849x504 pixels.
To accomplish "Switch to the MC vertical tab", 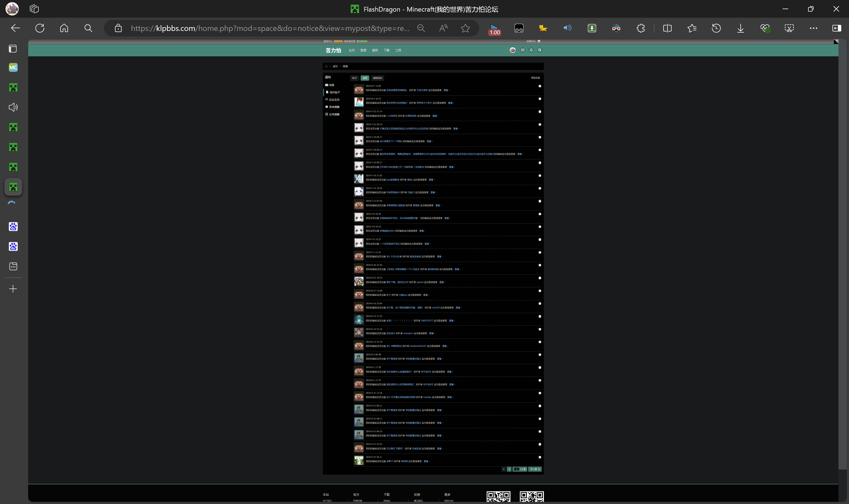I will tap(13, 68).
